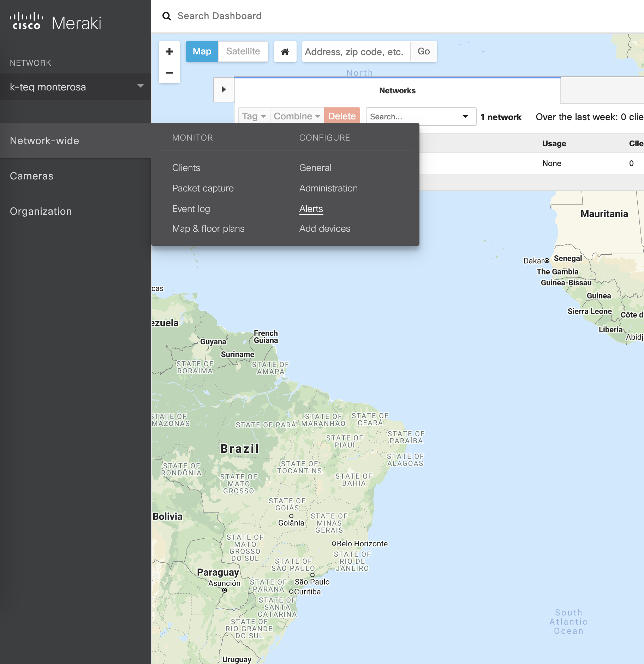Click the MONITOR heading text
Image resolution: width=644 pixels, height=664 pixels.
192,138
